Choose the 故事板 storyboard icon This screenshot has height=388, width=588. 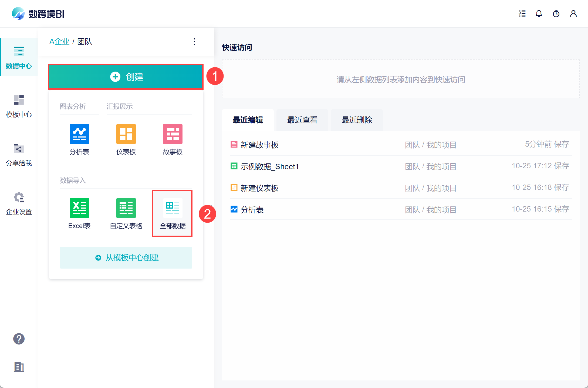click(173, 134)
